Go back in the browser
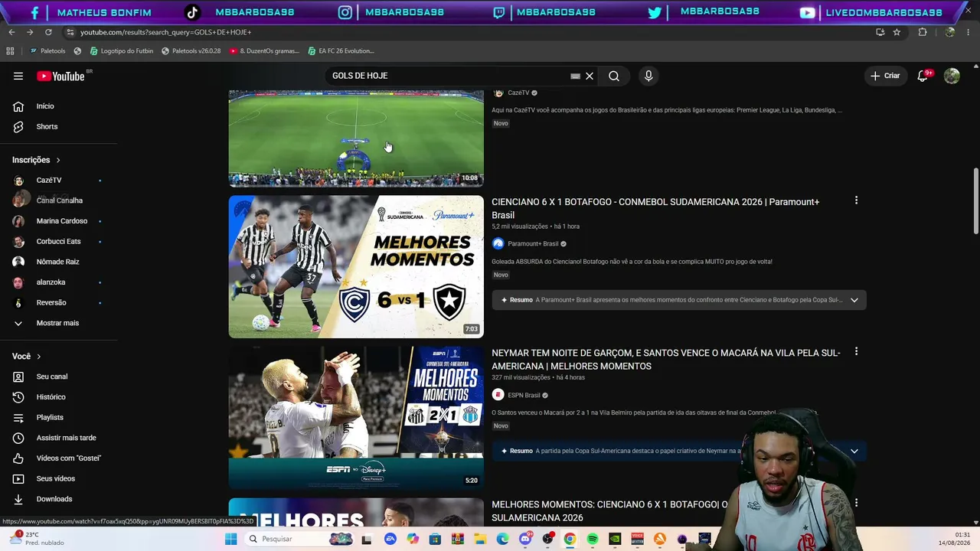Screen dimensions: 980x551 [11, 32]
